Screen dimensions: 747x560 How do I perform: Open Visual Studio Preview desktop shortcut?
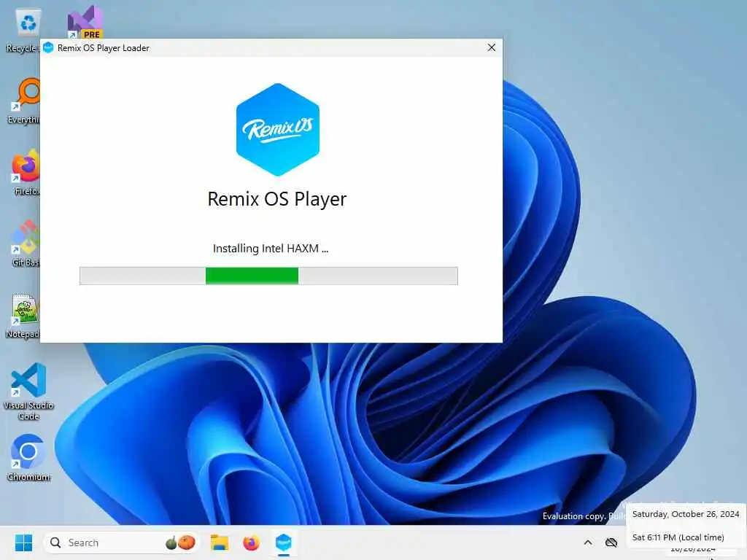click(x=85, y=22)
